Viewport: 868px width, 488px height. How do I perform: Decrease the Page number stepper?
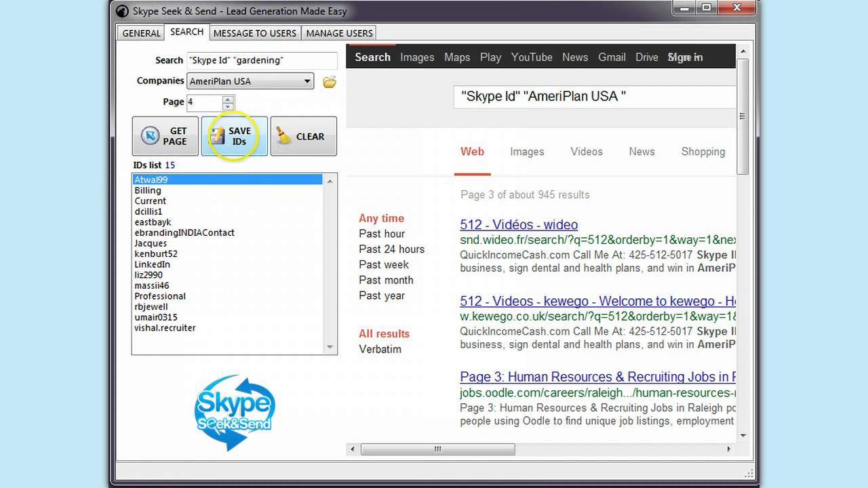click(228, 106)
